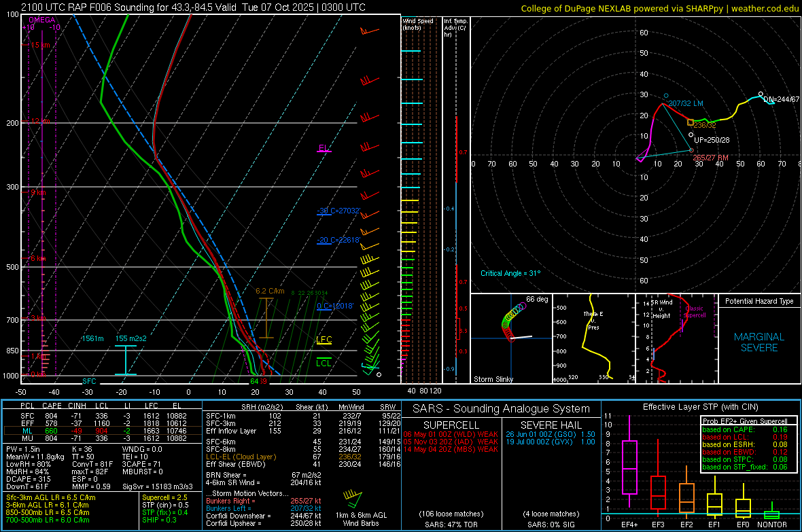The image size is (802, 532).
Task: Click the SigSvr = 15183 m3/s3 value
Action: [158, 486]
